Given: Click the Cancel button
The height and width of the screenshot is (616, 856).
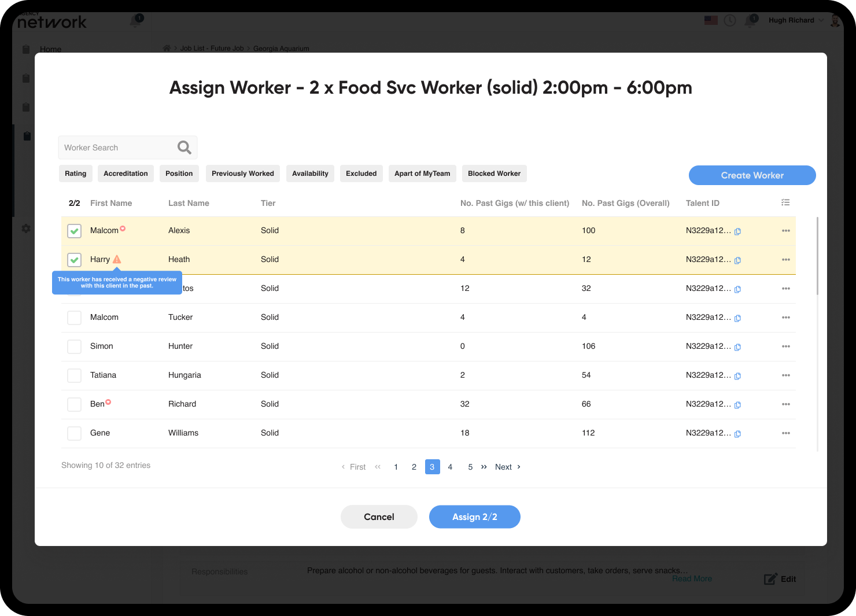Looking at the screenshot, I should point(379,517).
